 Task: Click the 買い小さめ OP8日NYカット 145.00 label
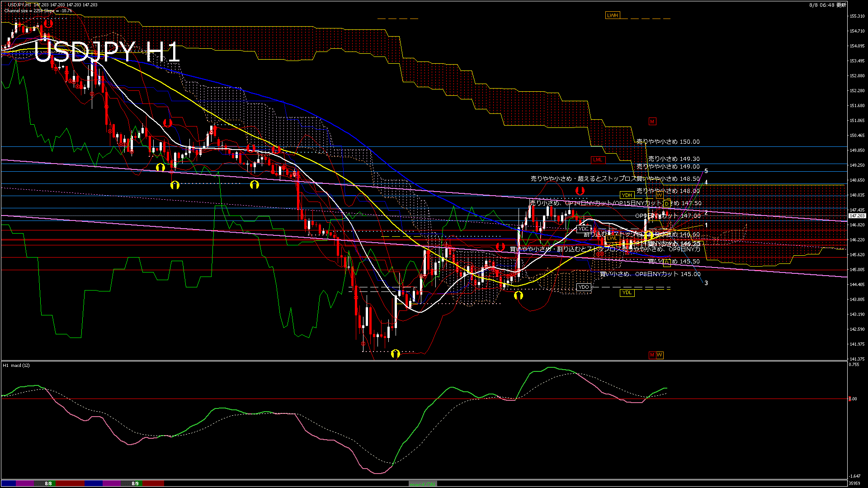coord(650,274)
